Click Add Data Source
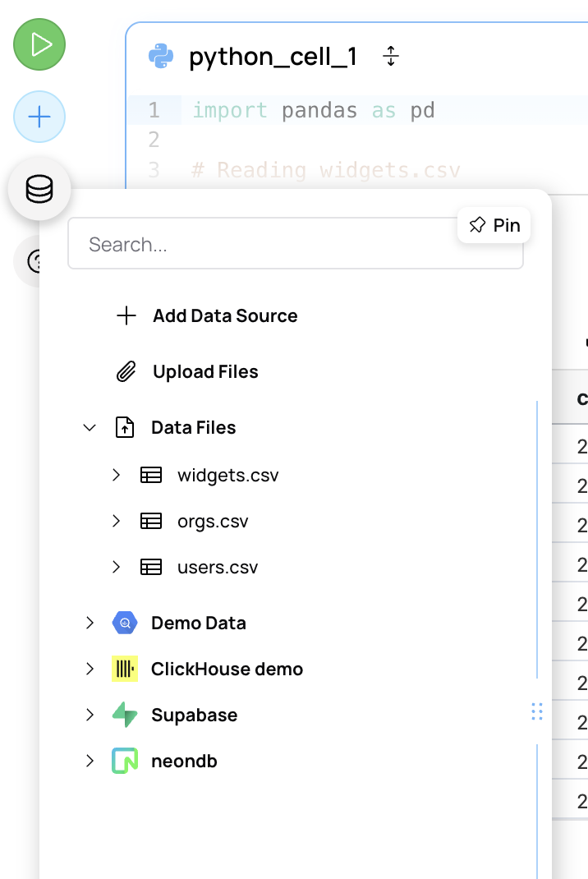 (225, 315)
